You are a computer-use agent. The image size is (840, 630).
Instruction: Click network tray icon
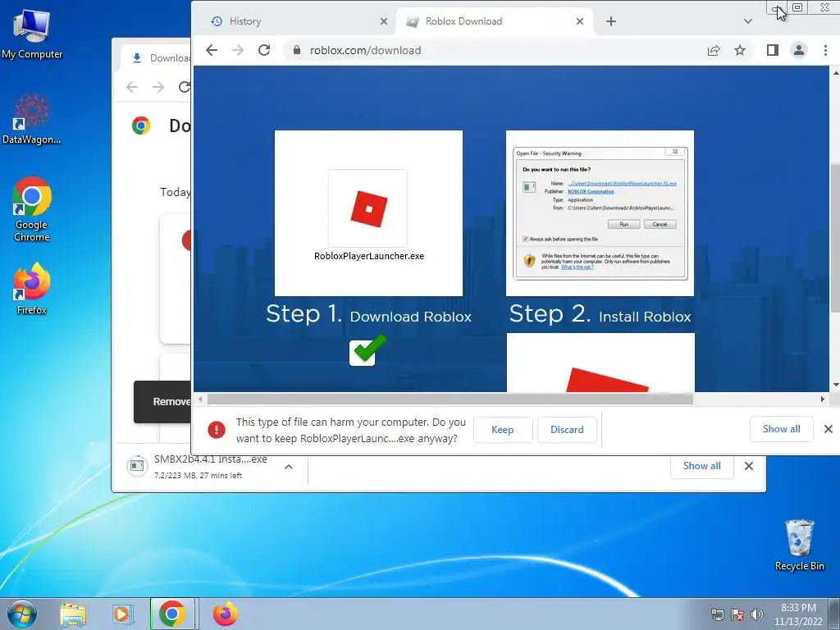717,614
